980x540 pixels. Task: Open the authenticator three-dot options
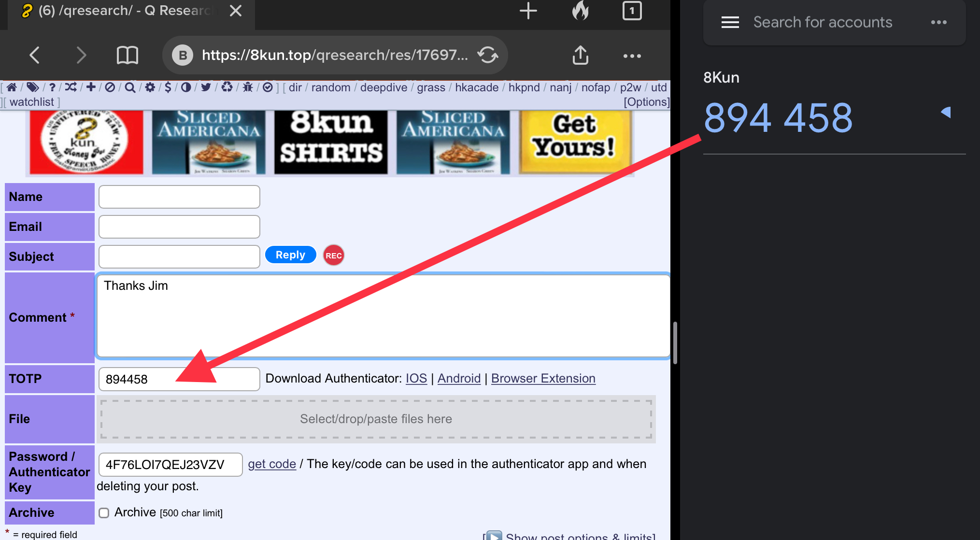click(939, 22)
